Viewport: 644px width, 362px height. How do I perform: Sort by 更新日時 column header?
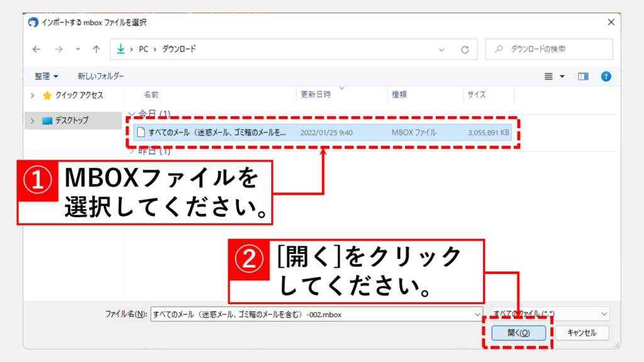click(316, 95)
